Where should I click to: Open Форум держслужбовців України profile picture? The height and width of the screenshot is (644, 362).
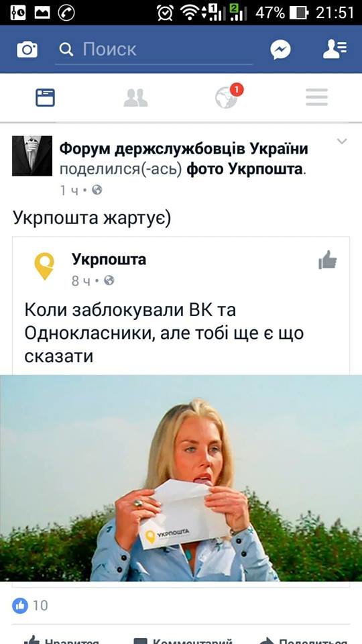(x=32, y=156)
